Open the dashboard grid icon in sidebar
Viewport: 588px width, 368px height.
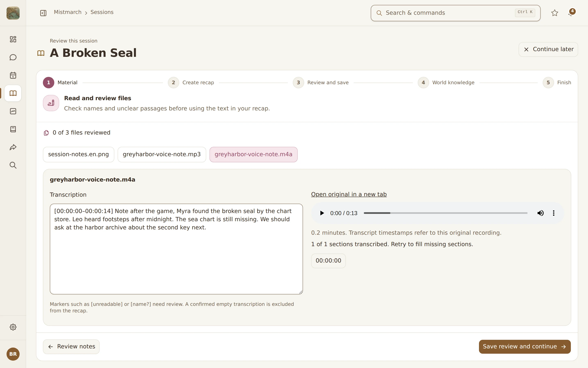[x=13, y=39]
